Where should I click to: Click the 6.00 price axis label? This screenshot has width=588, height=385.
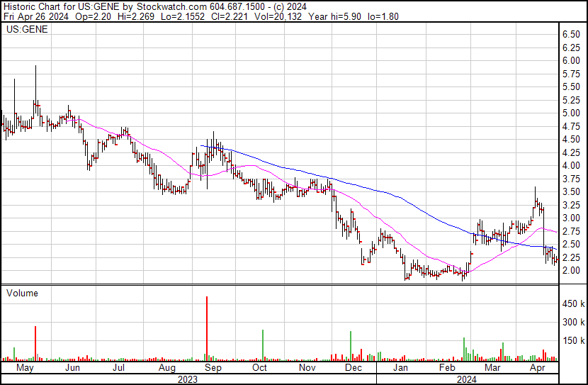(x=571, y=60)
